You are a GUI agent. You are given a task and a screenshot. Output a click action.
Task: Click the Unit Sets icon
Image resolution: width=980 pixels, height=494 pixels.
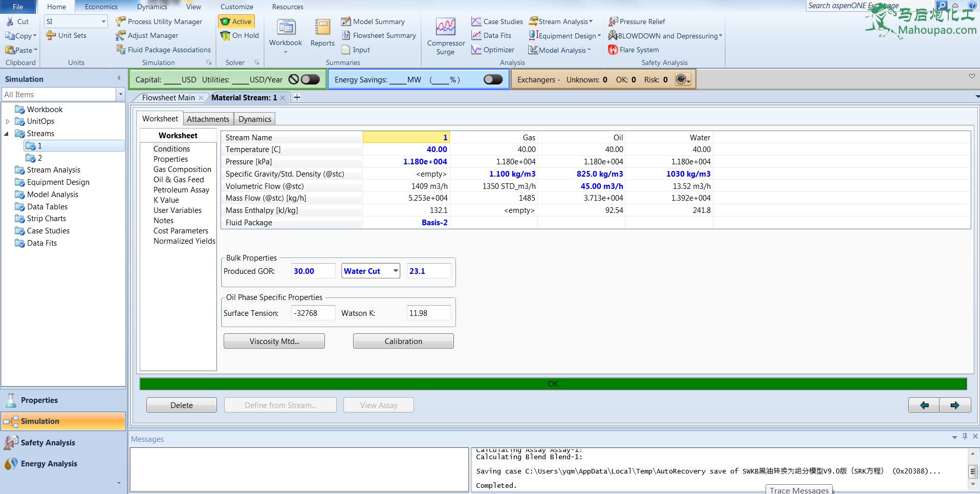(x=51, y=35)
